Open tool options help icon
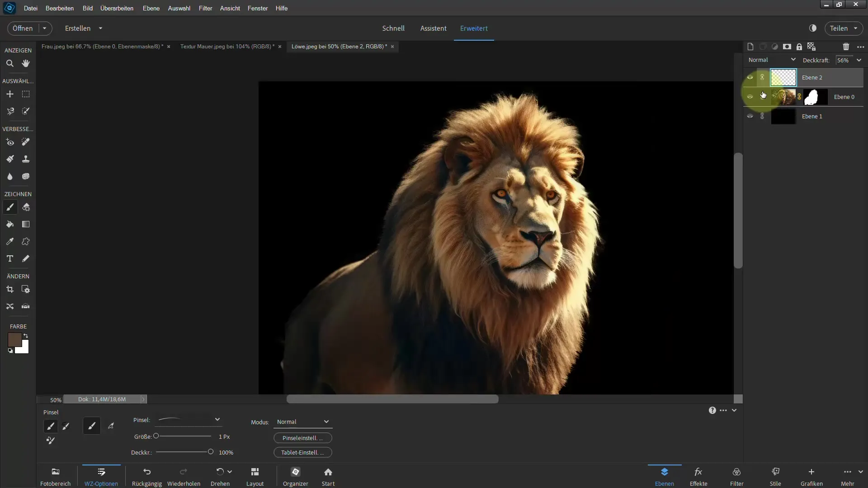The height and width of the screenshot is (488, 868). (712, 410)
